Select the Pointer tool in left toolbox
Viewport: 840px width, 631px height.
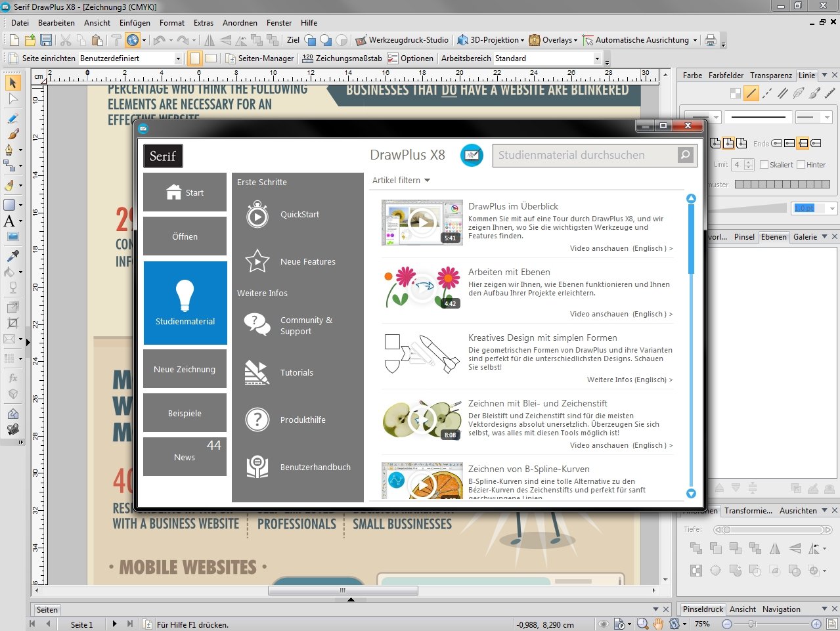pos(12,83)
